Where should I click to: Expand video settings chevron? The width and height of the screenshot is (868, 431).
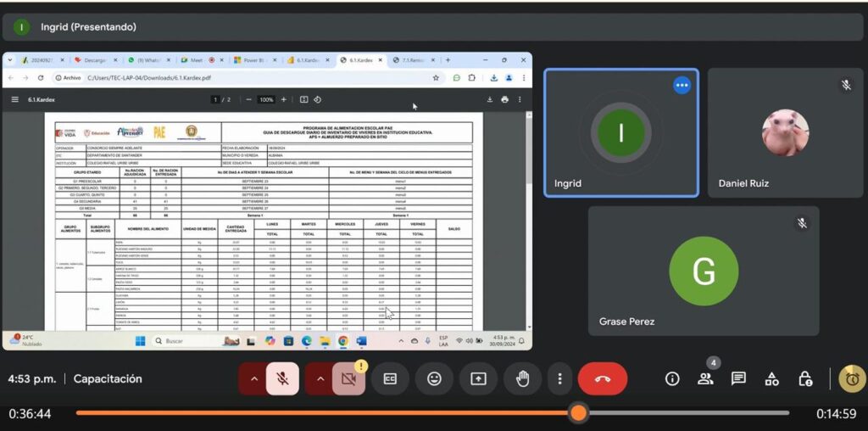click(x=320, y=379)
